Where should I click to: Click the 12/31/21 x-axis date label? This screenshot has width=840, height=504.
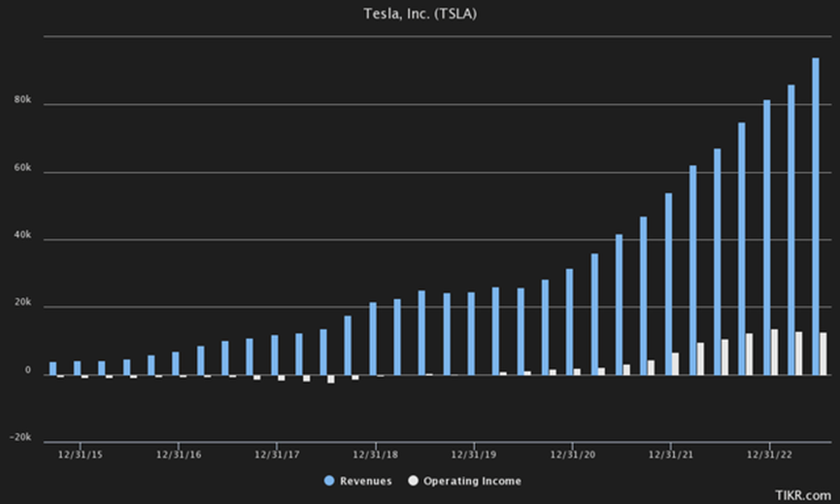[x=671, y=454]
